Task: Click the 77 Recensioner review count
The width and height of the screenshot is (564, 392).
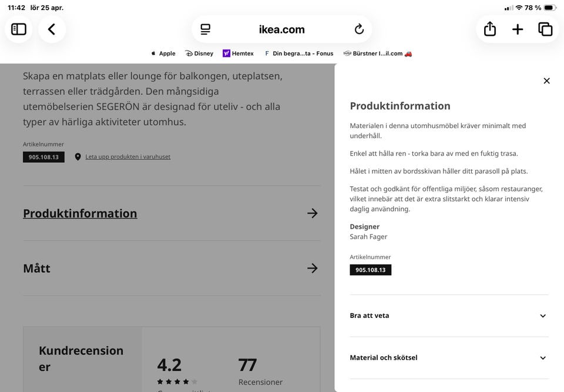Action: tap(260, 371)
